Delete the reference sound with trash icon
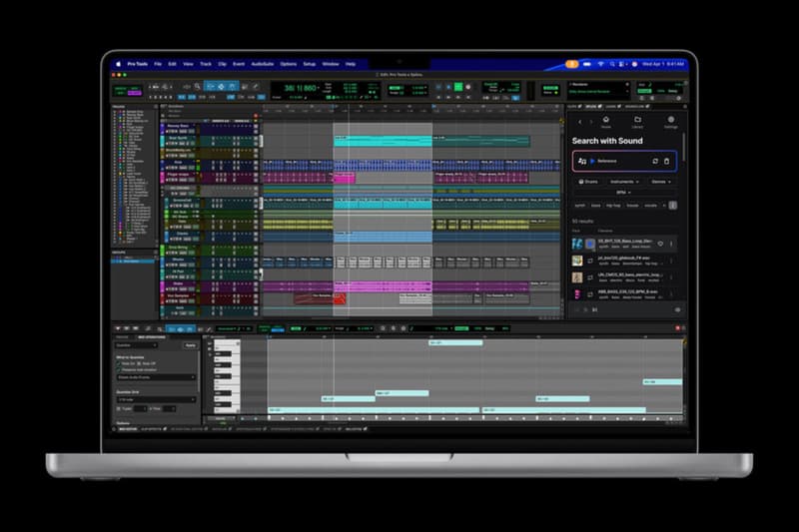This screenshot has width=799, height=532. click(x=668, y=161)
